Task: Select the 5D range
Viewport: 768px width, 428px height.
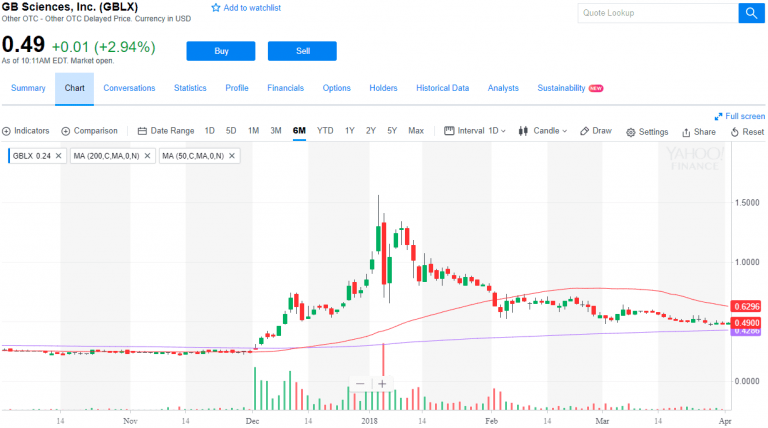Action: (x=231, y=131)
